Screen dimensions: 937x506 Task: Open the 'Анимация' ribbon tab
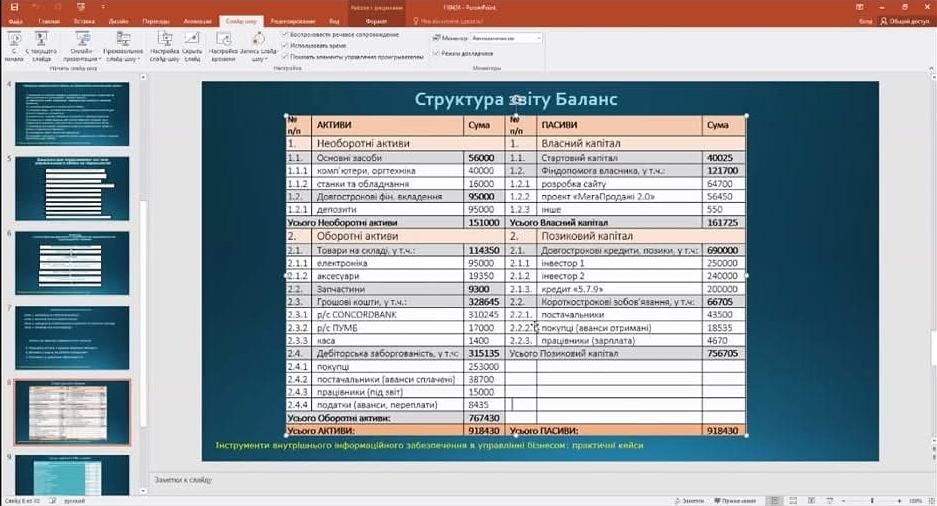(x=198, y=20)
